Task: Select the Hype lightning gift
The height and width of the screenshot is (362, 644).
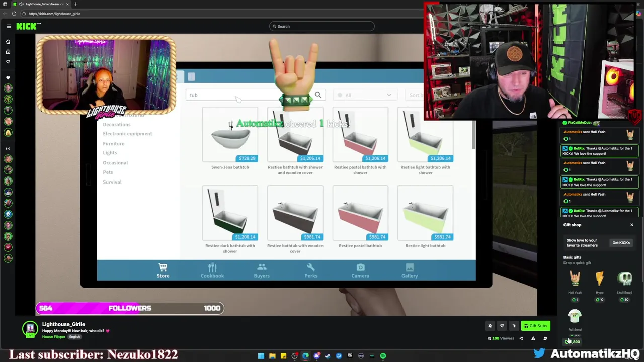Action: [x=600, y=285]
